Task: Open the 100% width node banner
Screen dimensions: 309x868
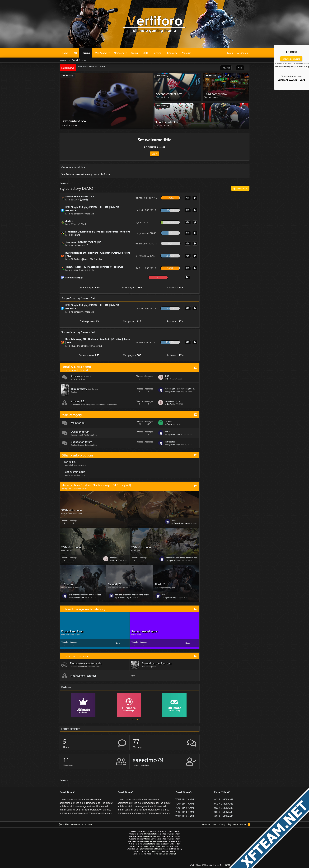Action: pos(130,509)
